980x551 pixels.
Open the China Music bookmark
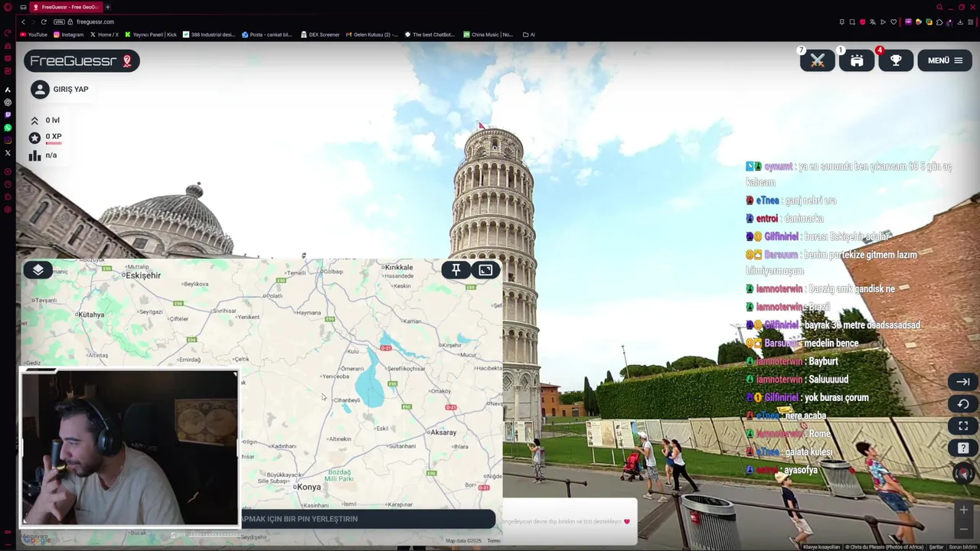point(488,34)
